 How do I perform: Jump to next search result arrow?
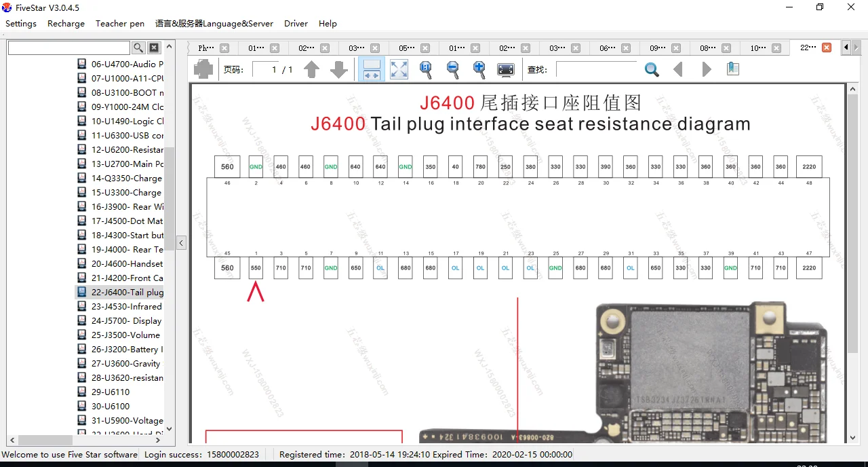(706, 69)
